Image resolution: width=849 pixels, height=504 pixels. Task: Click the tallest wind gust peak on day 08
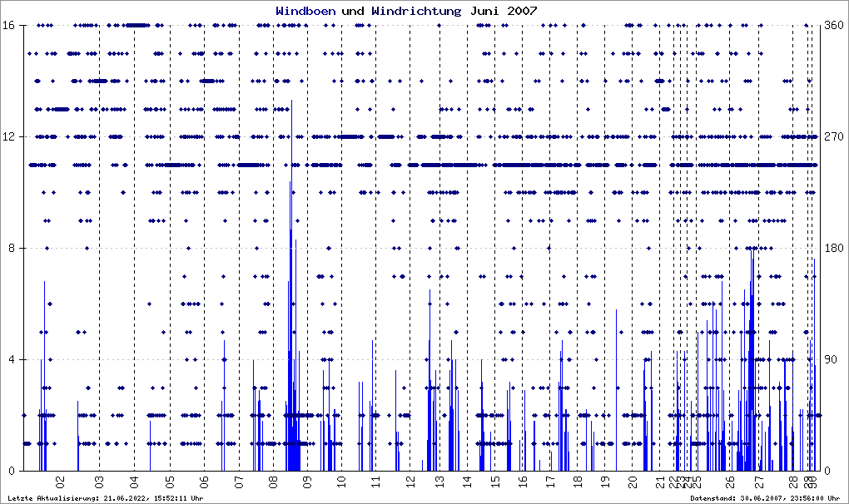pyautogui.click(x=292, y=101)
